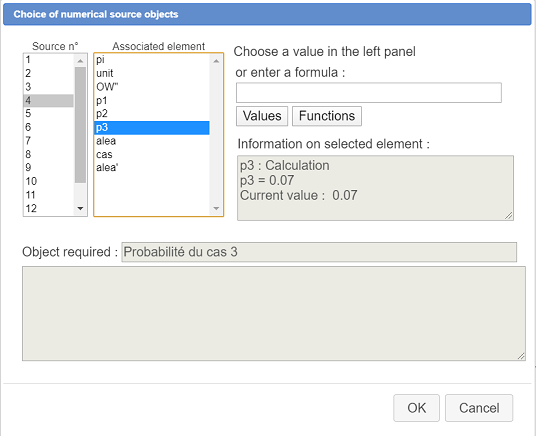Click the Source list scrollbar thumb
The image size is (536, 436).
pyautogui.click(x=80, y=125)
